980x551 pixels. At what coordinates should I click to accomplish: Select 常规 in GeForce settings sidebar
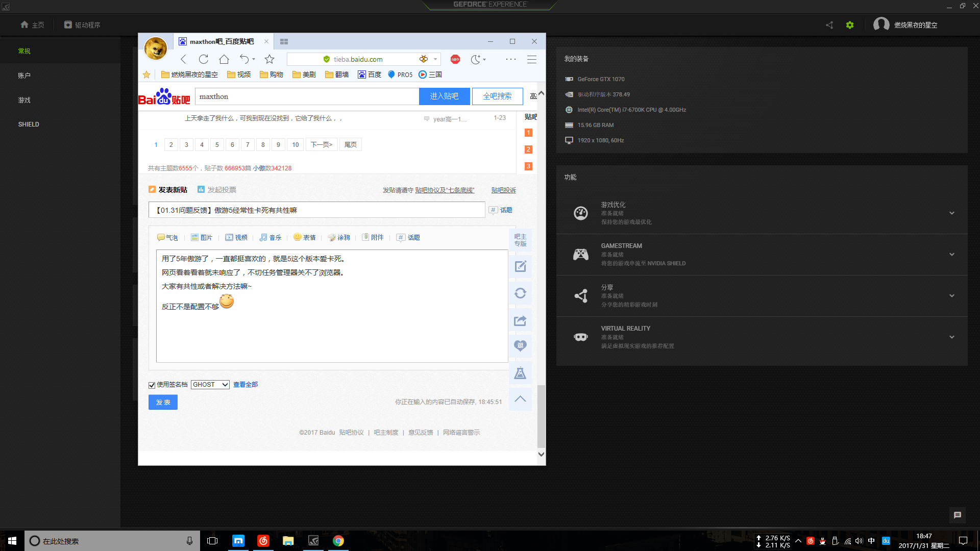(x=24, y=51)
